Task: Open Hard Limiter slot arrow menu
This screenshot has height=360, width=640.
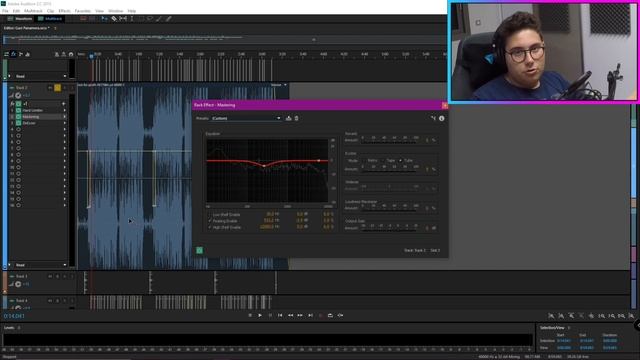Action: coord(64,110)
